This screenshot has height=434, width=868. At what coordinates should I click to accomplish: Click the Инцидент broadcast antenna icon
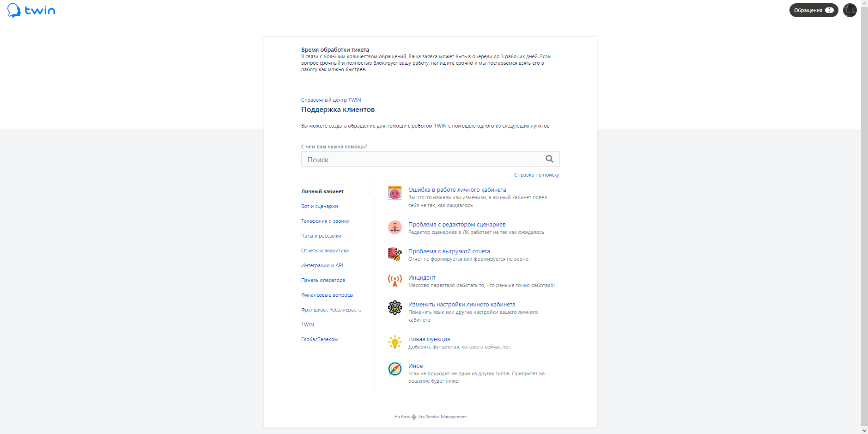(x=395, y=281)
